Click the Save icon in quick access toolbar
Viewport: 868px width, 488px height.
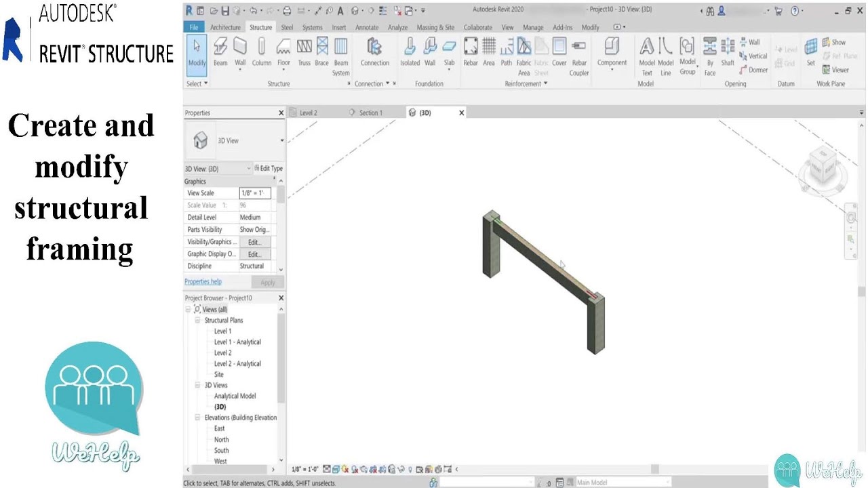click(224, 11)
